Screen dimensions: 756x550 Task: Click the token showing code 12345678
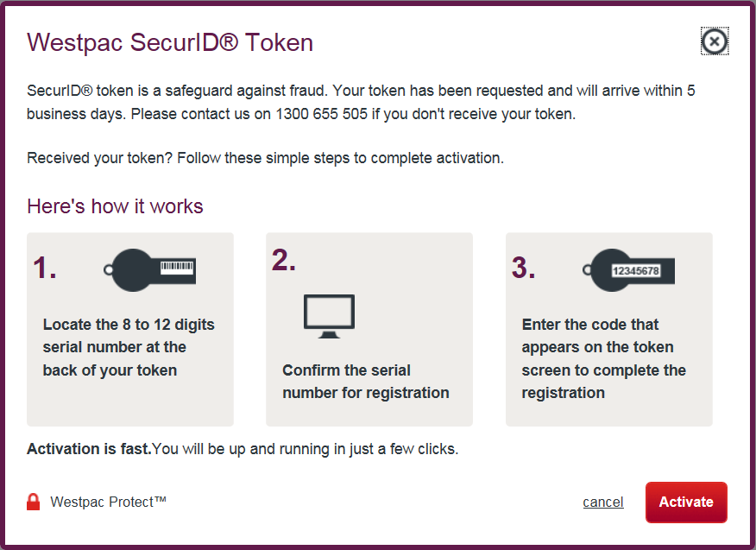click(x=632, y=269)
